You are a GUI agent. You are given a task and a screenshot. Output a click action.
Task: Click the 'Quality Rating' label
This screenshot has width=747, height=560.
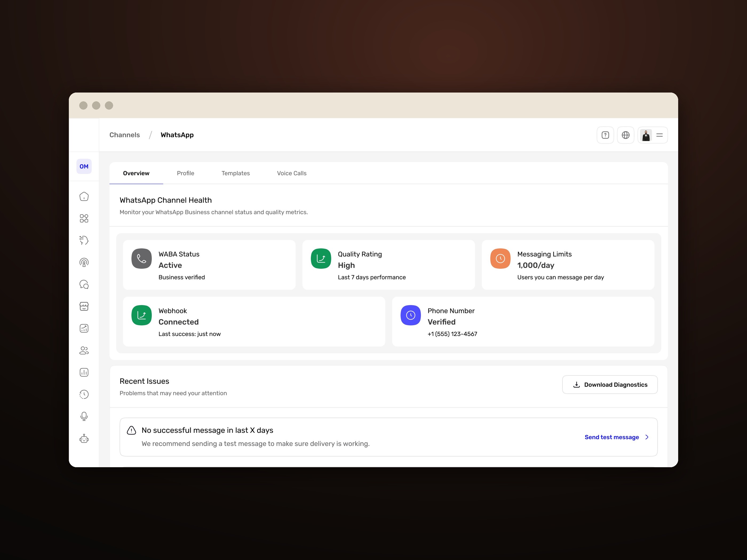pyautogui.click(x=360, y=254)
